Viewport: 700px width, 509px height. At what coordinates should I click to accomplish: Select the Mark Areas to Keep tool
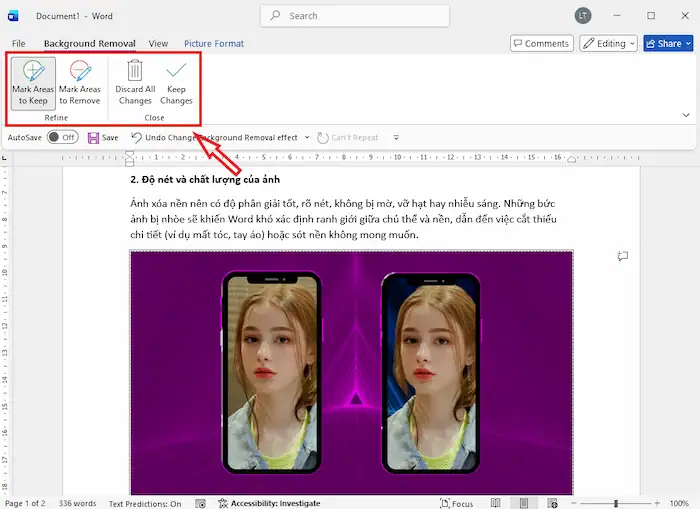pos(33,83)
